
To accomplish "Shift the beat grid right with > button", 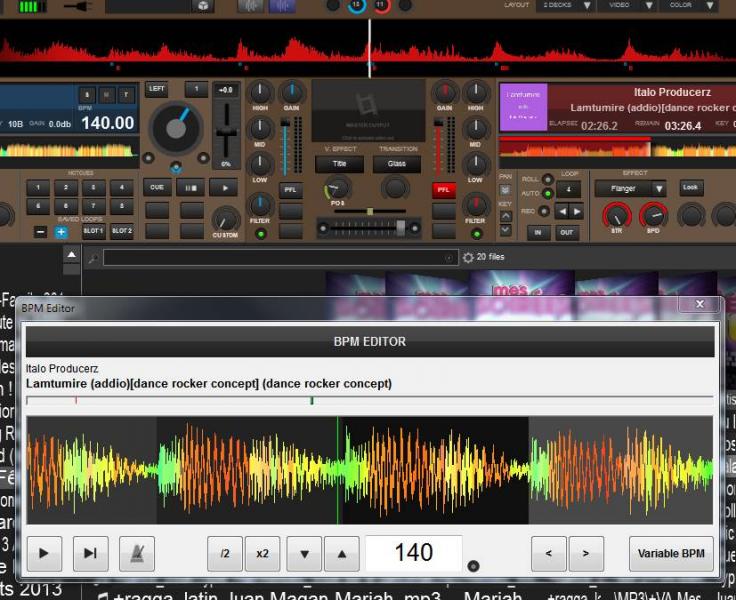I will point(586,553).
